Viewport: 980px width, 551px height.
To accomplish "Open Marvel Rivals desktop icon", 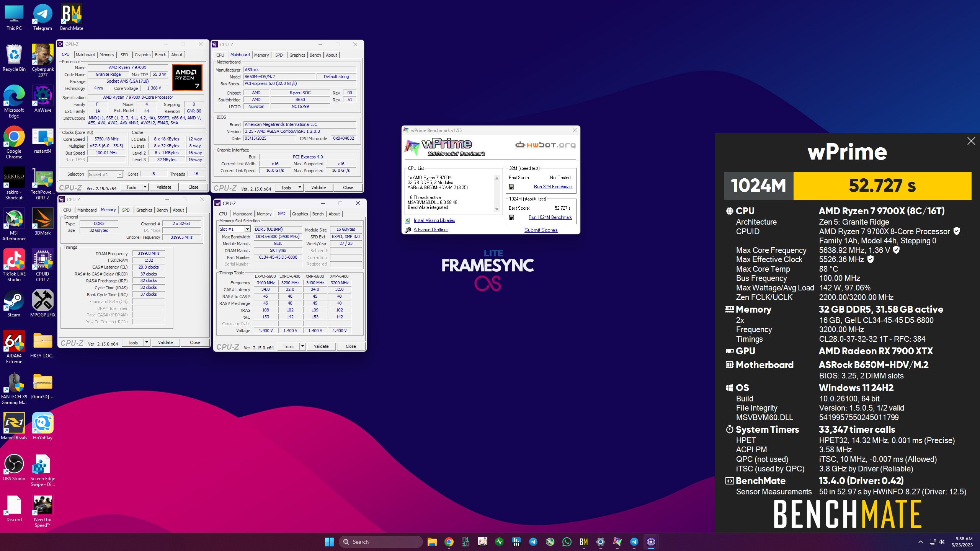I will click(x=14, y=426).
